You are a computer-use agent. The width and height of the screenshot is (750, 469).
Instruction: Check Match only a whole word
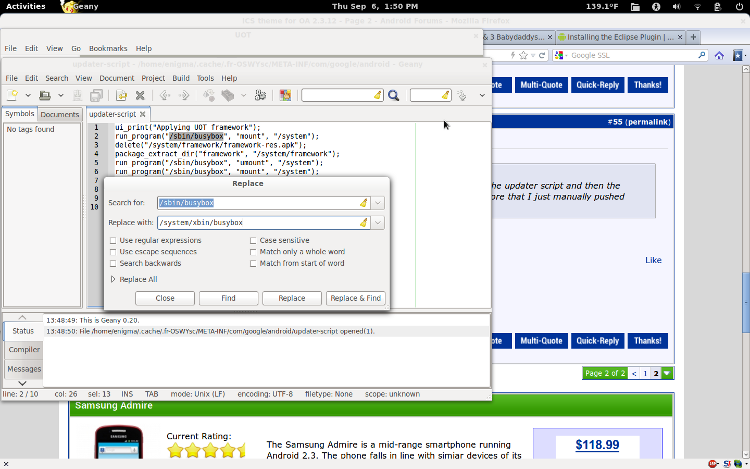coord(253,252)
